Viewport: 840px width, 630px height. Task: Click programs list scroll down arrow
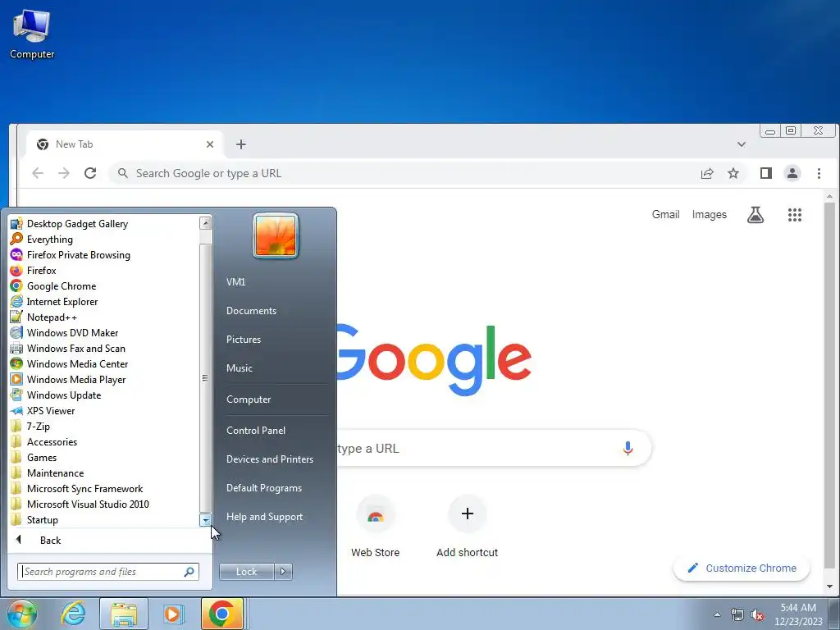[206, 520]
